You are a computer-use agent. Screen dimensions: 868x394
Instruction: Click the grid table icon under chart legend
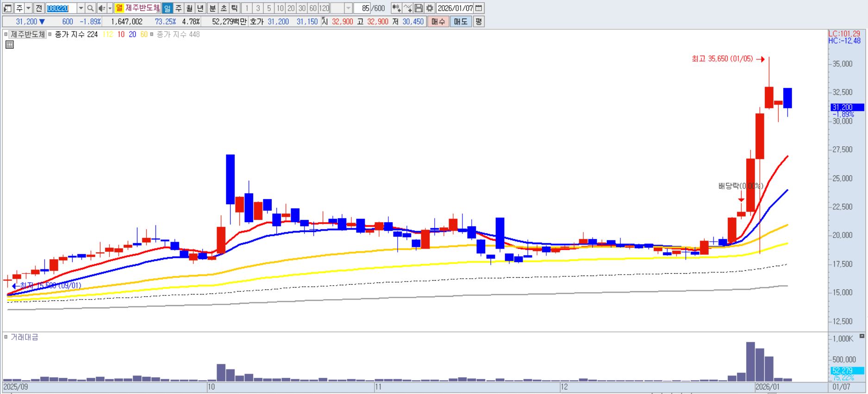(x=9, y=45)
